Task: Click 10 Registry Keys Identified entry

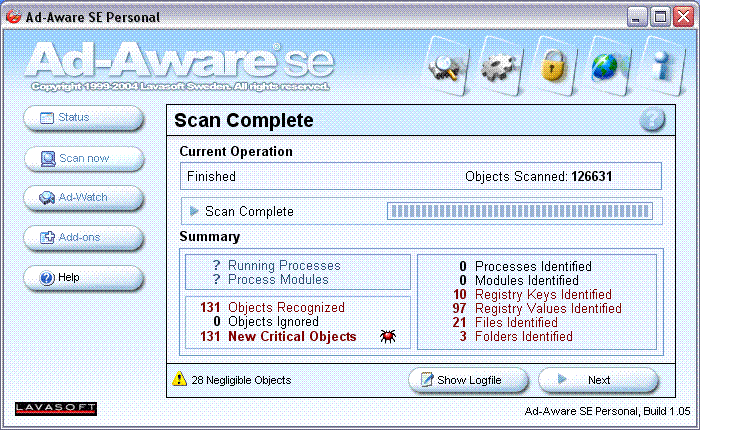Action: click(x=533, y=295)
